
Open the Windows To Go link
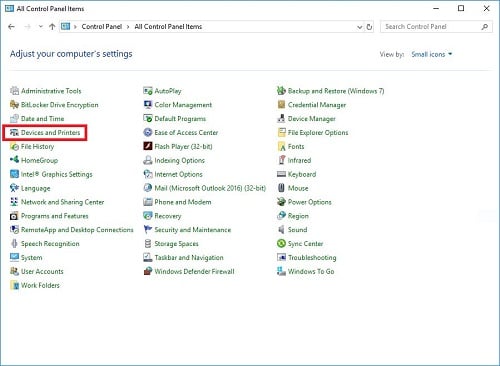click(311, 271)
